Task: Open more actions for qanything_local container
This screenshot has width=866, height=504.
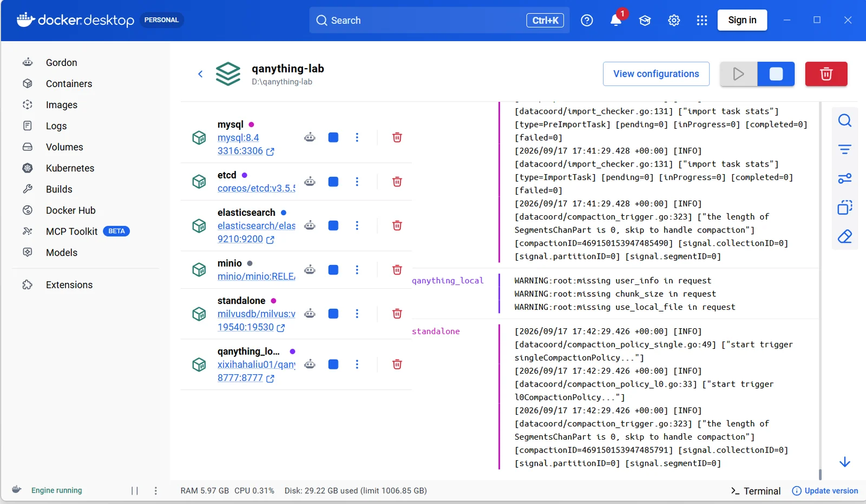Action: 357,364
